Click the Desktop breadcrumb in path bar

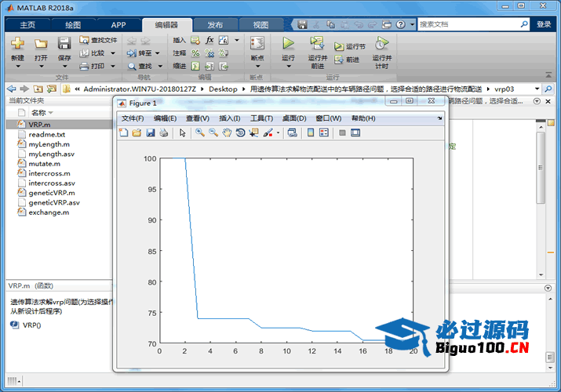point(223,89)
